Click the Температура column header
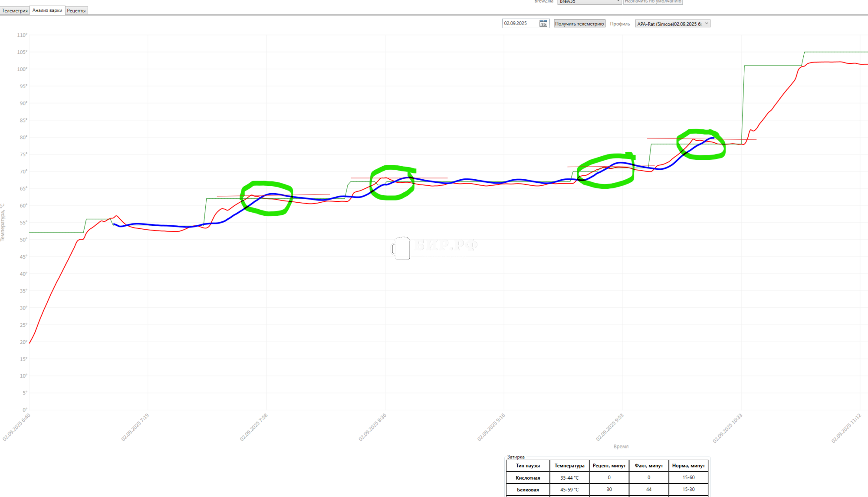 [x=569, y=466]
